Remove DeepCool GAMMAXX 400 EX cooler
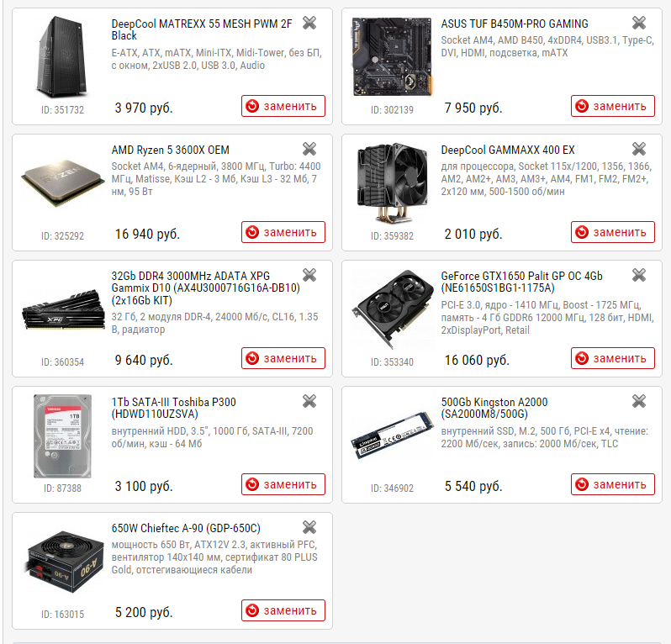The image size is (671, 644). click(638, 149)
